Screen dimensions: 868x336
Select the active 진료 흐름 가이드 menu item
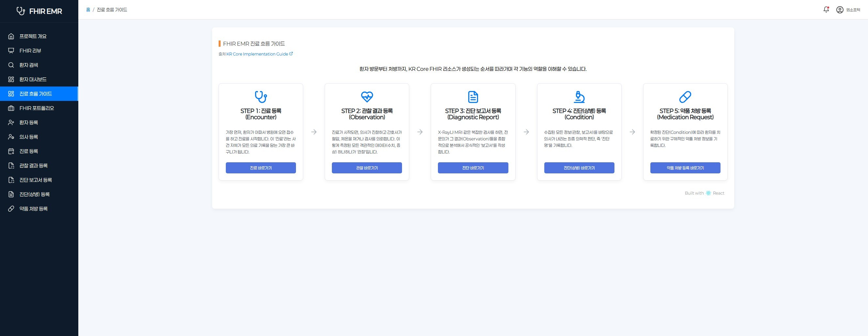point(39,94)
